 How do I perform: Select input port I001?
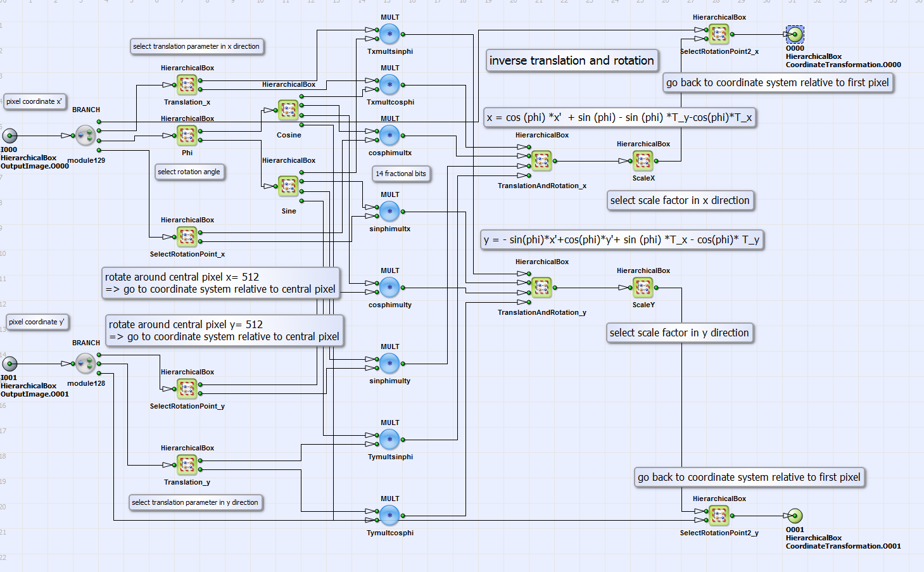pyautogui.click(x=9, y=363)
